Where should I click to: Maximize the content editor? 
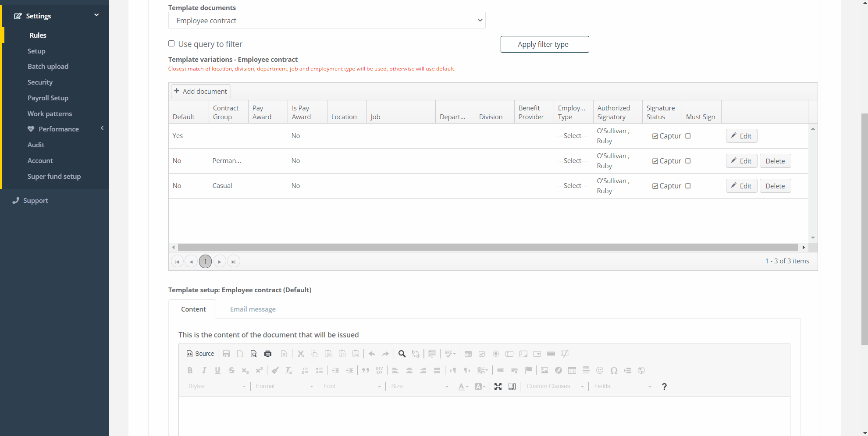point(498,386)
